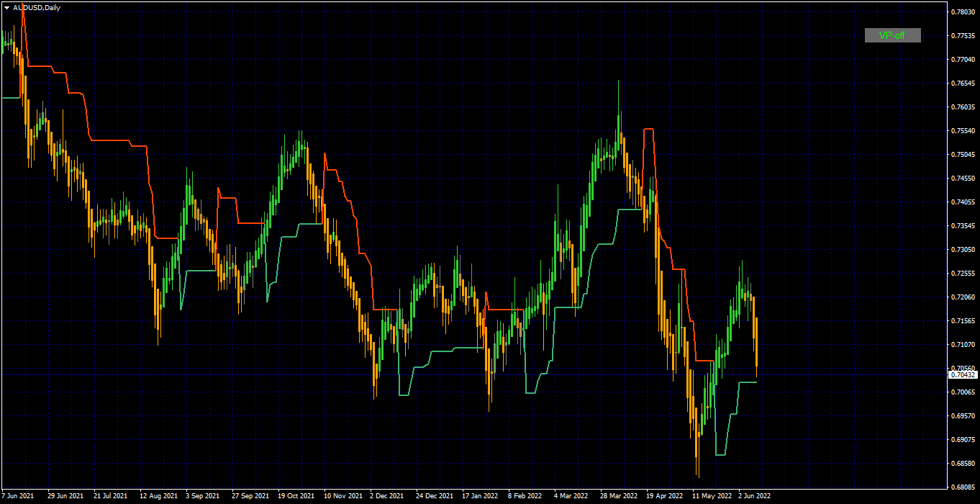The width and height of the screenshot is (980, 504).
Task: Click the 19 Oct 2021 date label
Action: (x=296, y=496)
